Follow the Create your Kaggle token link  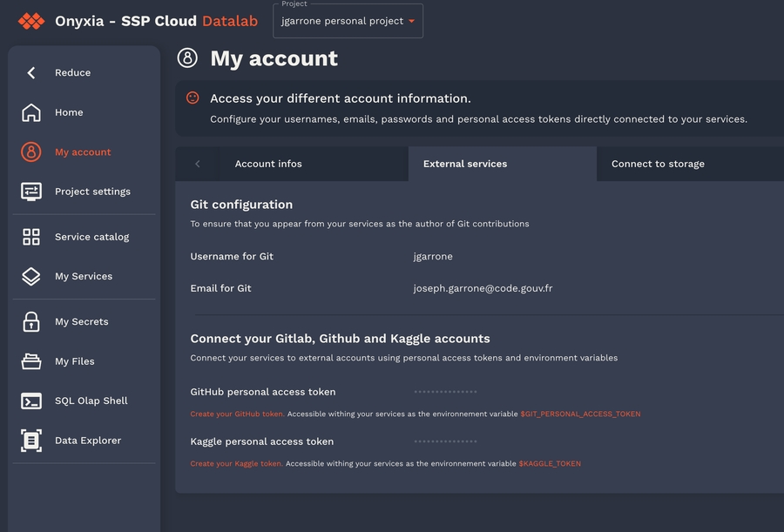click(236, 464)
